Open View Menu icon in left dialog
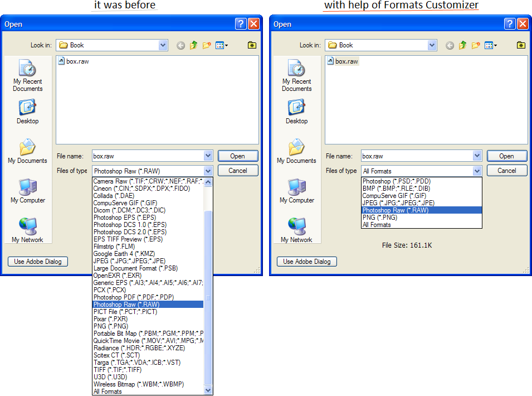532x396 pixels. tap(222, 45)
